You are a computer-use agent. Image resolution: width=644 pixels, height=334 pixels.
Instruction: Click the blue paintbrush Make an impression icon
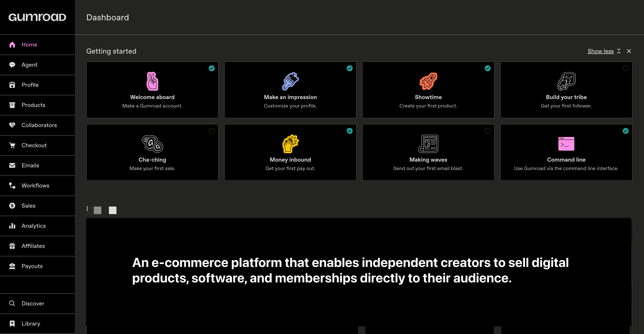[290, 81]
